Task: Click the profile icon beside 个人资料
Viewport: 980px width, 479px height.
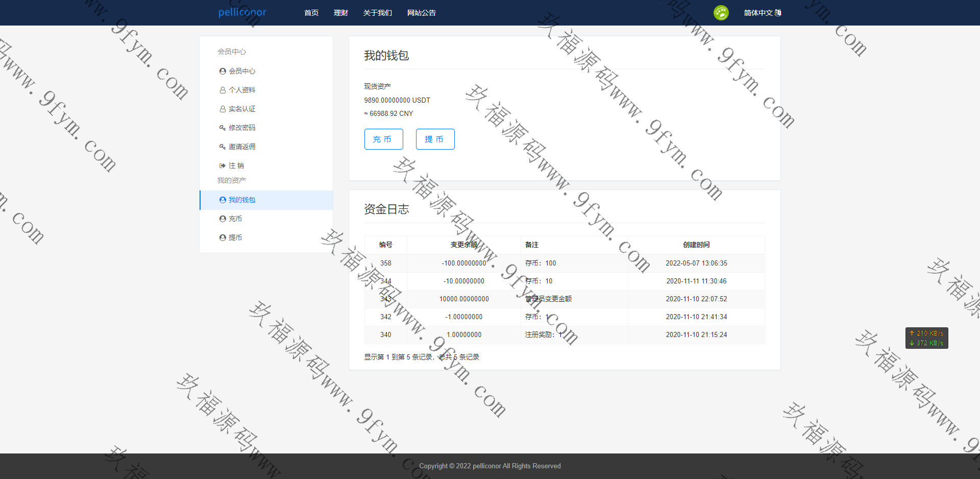Action: (x=223, y=90)
